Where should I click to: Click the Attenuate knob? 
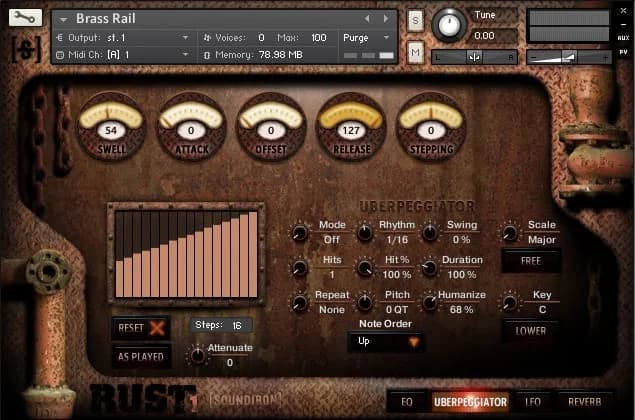point(199,355)
